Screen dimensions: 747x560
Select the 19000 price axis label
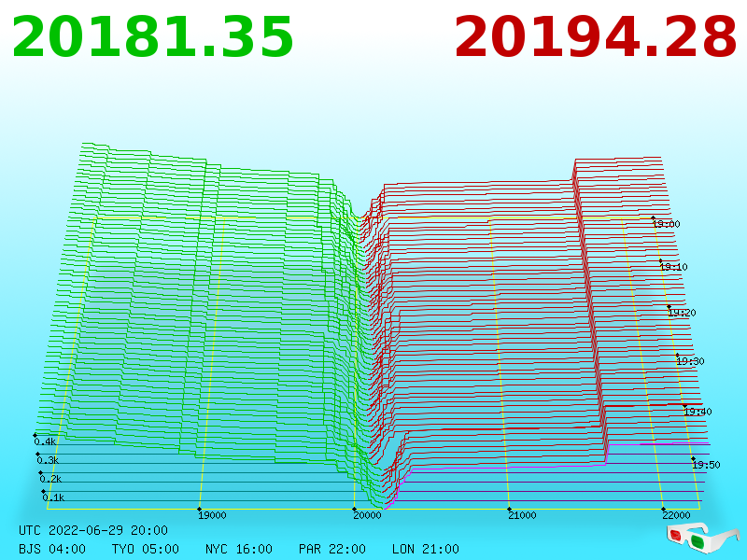(x=212, y=515)
